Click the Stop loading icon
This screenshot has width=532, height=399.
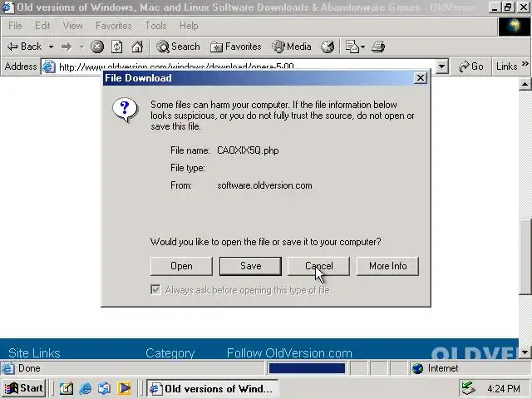97,47
